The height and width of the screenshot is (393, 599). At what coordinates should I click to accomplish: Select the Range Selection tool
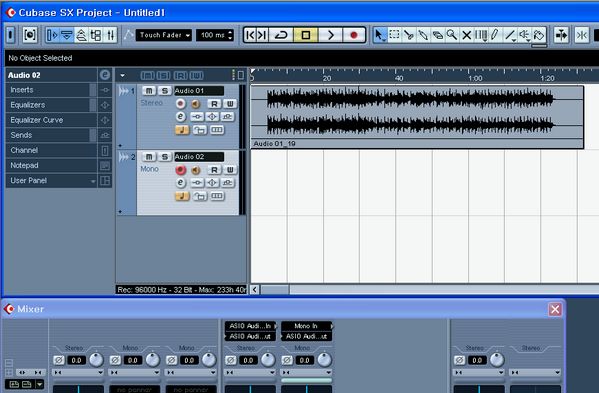(394, 35)
